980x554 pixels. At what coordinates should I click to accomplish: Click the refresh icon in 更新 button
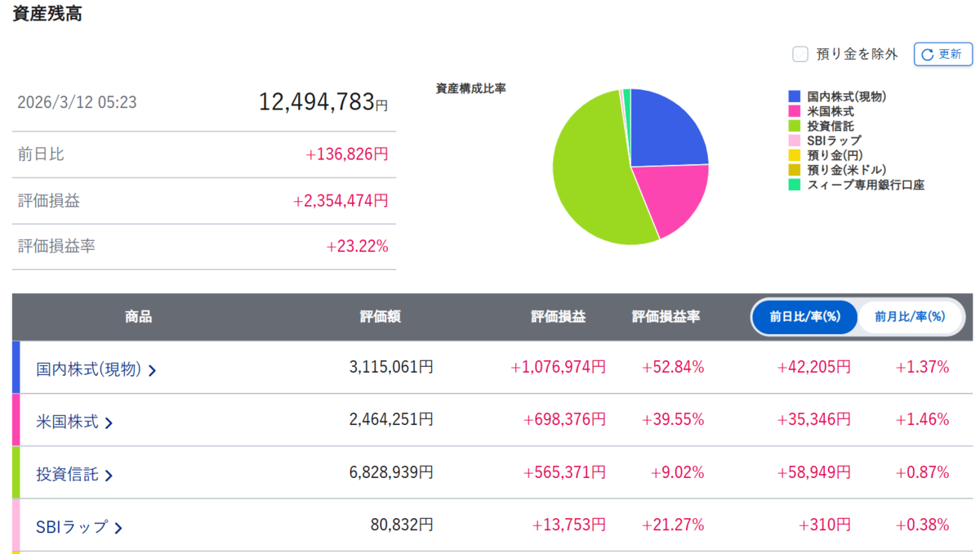[x=928, y=55]
